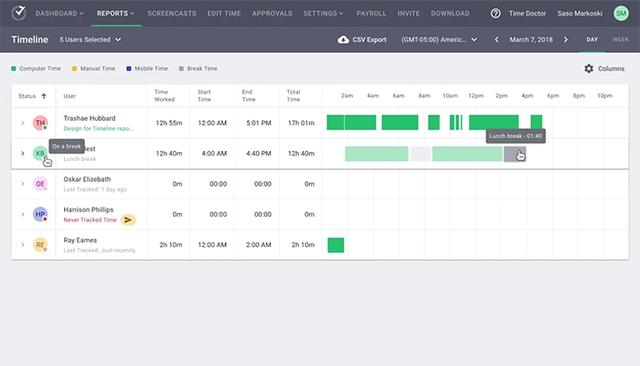Click the SM user avatar
This screenshot has width=640, height=366.
621,13
